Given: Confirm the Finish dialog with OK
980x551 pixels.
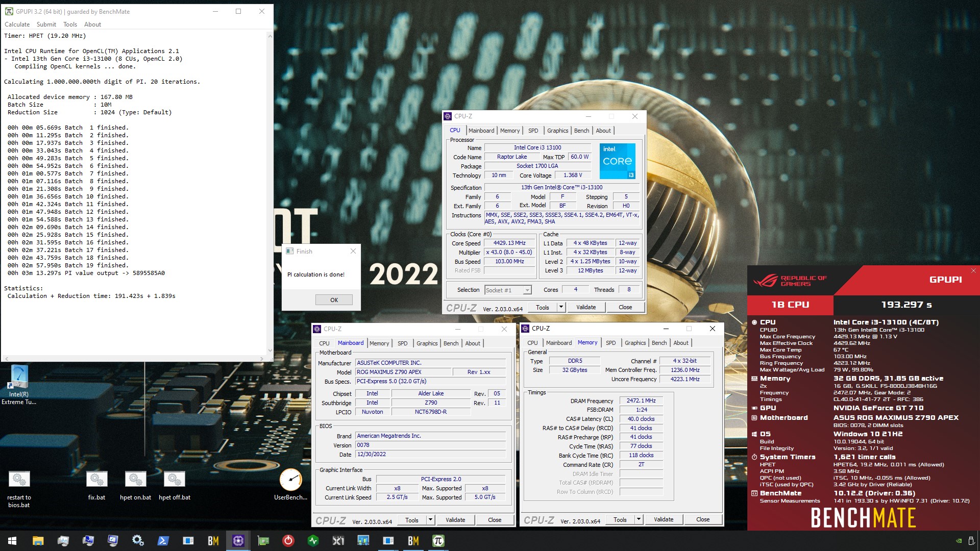Looking at the screenshot, I should (334, 300).
